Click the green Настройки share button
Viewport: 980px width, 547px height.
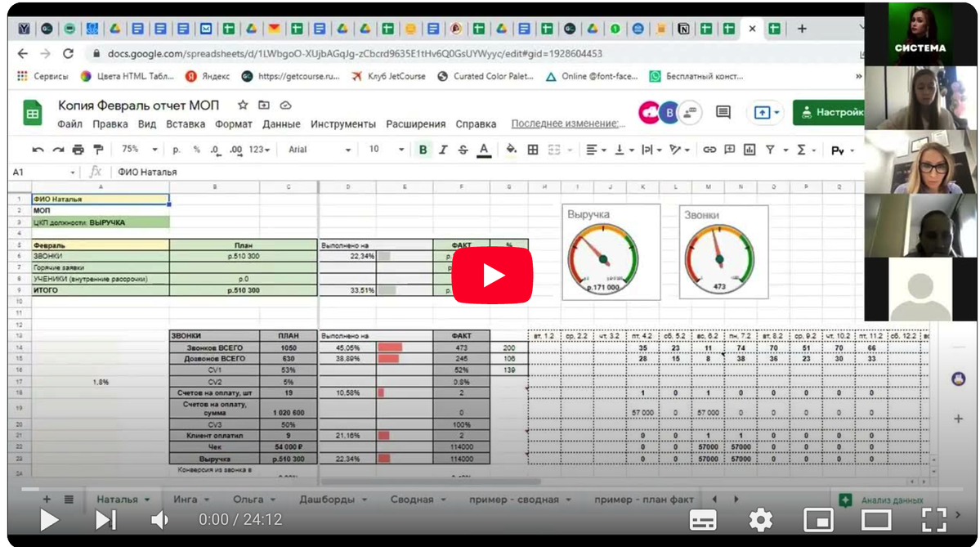[829, 113]
